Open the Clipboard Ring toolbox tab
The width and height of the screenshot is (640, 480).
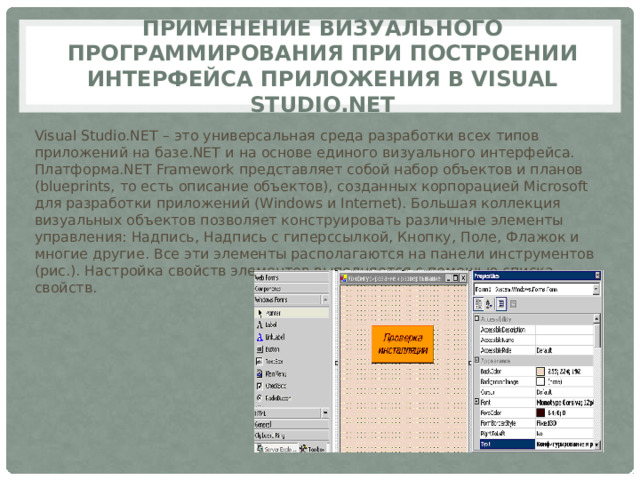point(291,436)
